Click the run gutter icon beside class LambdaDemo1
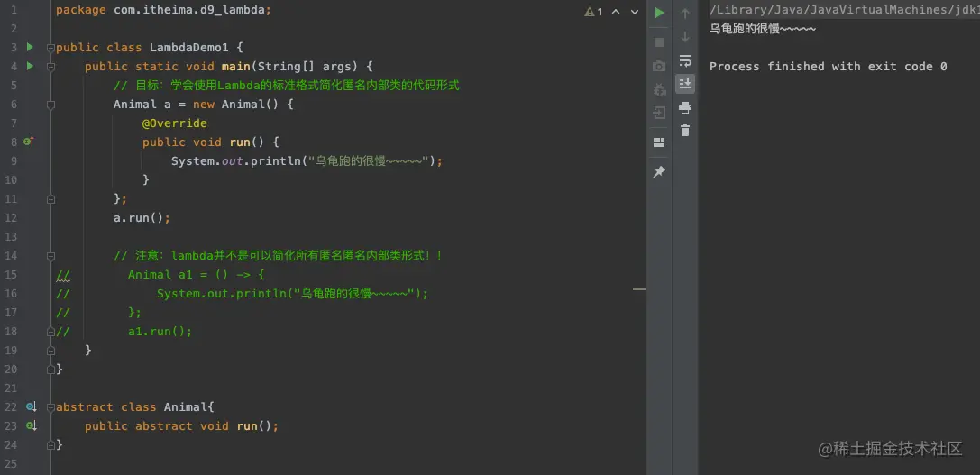 pyautogui.click(x=30, y=47)
